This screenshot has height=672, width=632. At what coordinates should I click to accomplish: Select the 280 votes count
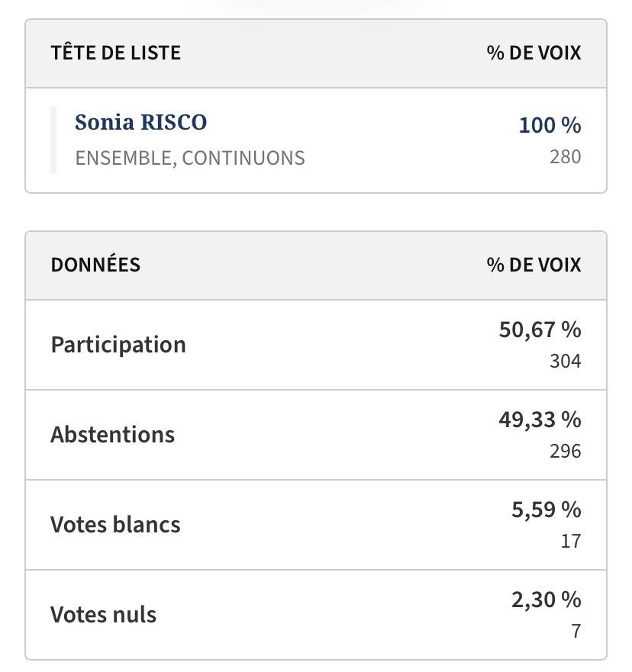point(565,157)
